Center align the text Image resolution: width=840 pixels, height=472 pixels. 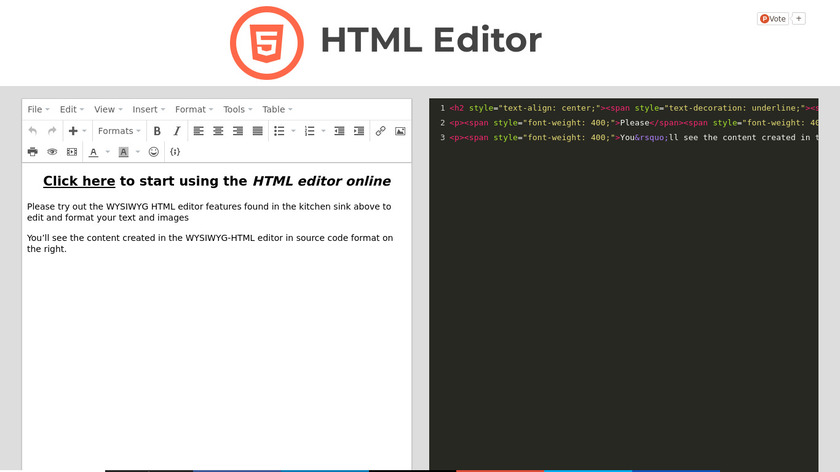(x=218, y=131)
